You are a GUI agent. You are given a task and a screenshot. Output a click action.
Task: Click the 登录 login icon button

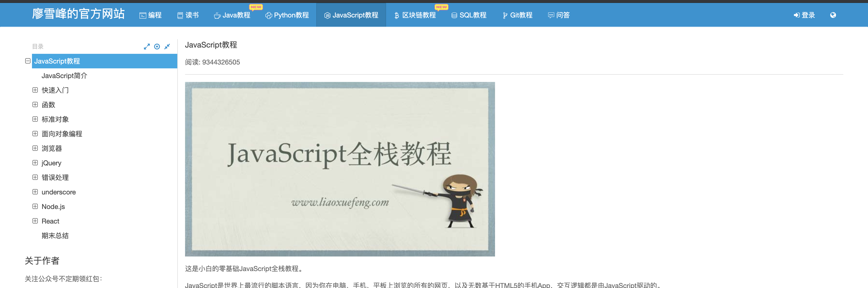[x=804, y=15]
